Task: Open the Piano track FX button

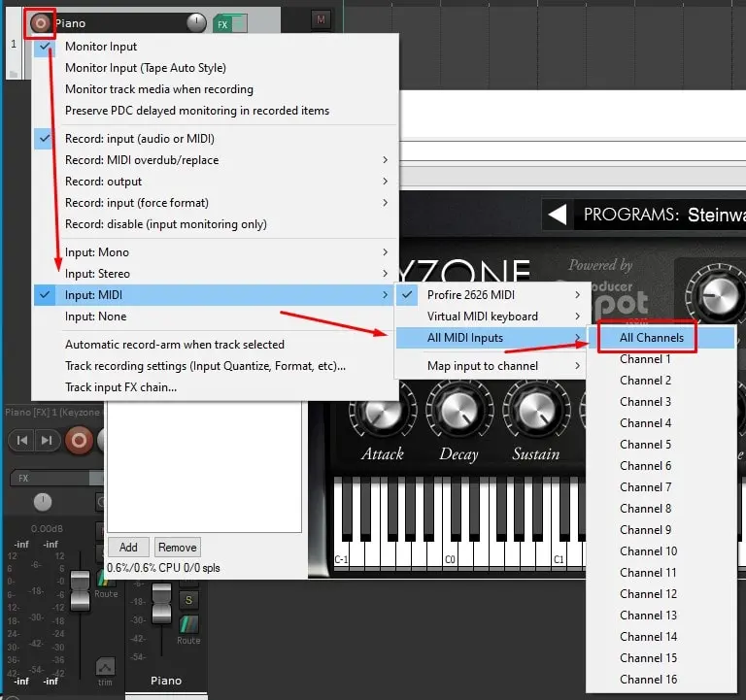Action: pos(222,23)
